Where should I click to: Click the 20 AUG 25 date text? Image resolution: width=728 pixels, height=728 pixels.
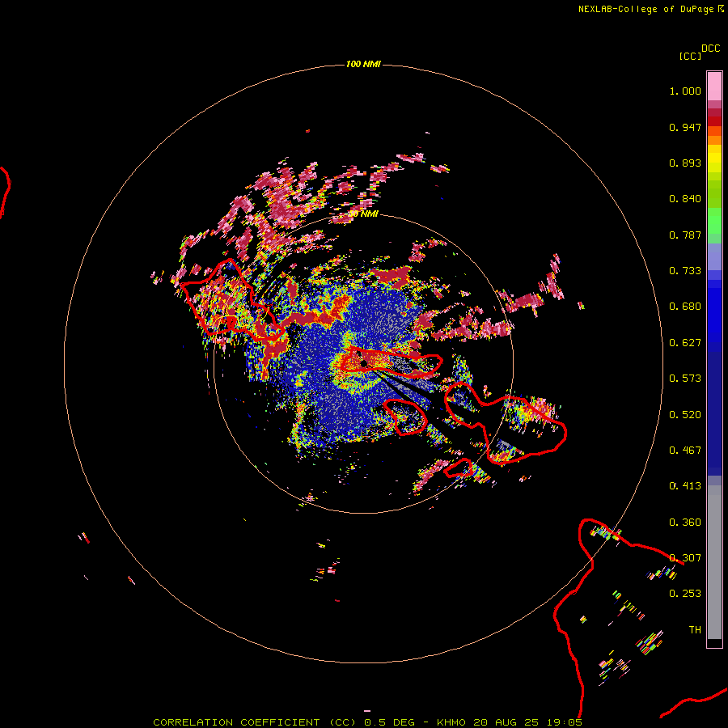click(506, 722)
